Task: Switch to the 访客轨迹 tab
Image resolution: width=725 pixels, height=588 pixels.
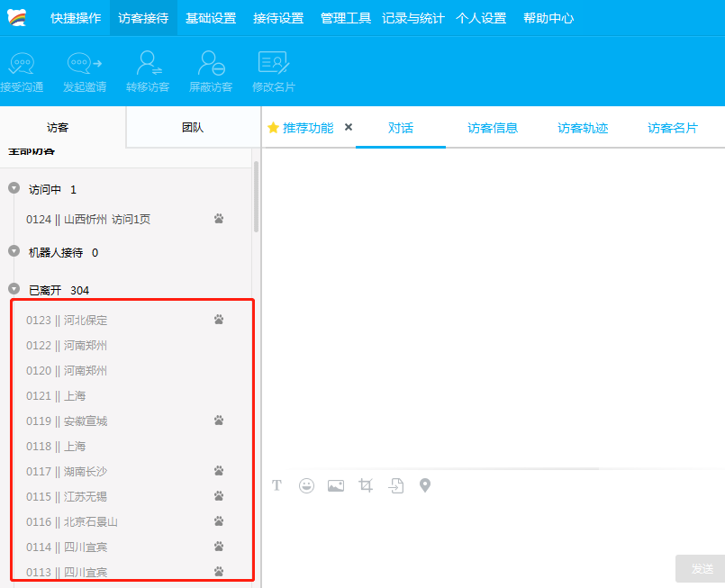Action: [x=583, y=128]
